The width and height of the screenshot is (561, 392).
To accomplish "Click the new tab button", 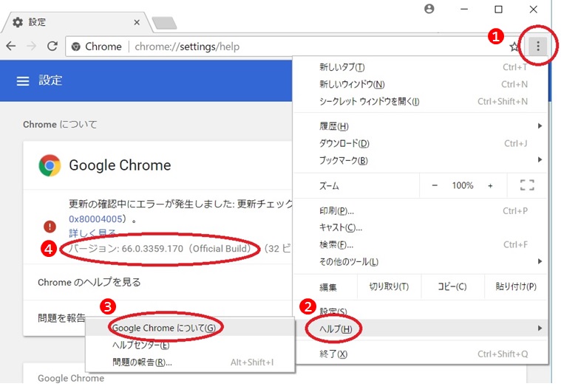I will [164, 23].
